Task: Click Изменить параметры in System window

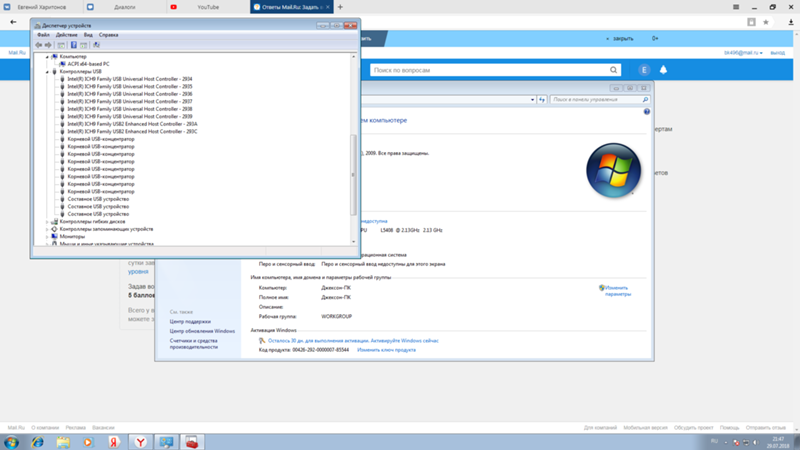Action: tap(617, 291)
